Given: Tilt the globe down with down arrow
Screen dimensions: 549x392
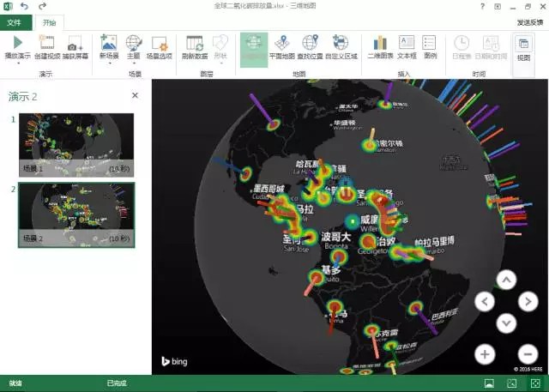Looking at the screenshot, I should tap(506, 323).
